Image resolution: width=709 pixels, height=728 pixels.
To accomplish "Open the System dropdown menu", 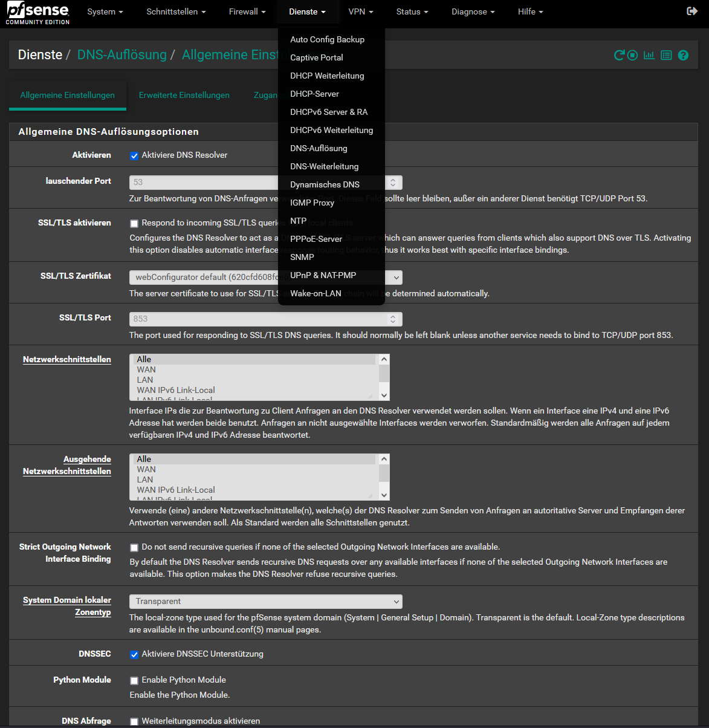I will 105,11.
